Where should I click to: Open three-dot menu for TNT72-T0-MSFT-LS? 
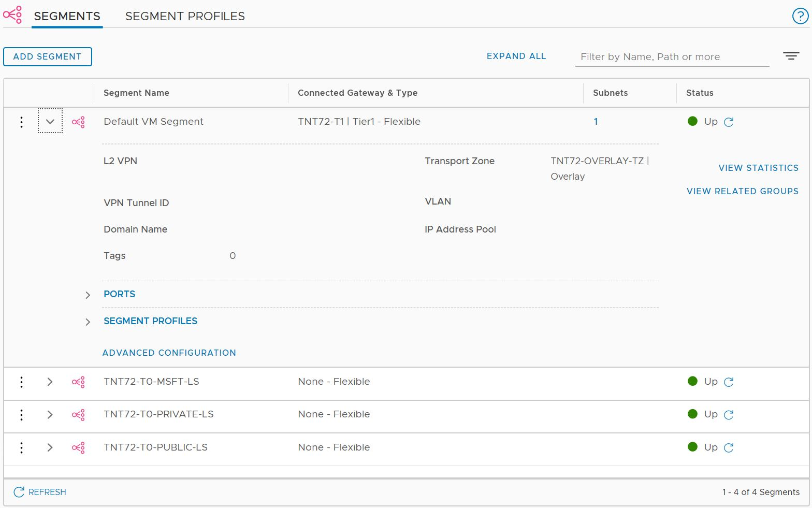click(x=21, y=382)
